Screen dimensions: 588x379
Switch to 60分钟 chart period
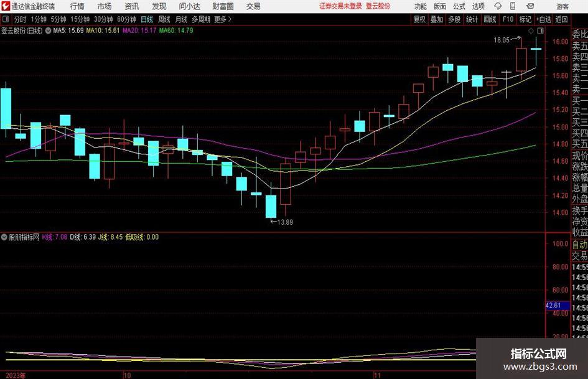pyautogui.click(x=127, y=19)
